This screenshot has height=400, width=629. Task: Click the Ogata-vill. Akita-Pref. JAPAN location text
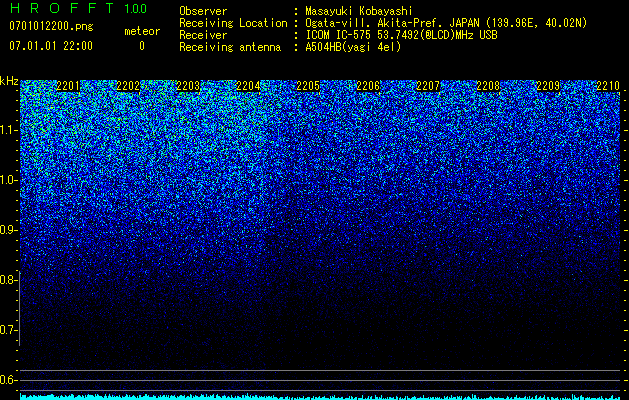[446, 23]
